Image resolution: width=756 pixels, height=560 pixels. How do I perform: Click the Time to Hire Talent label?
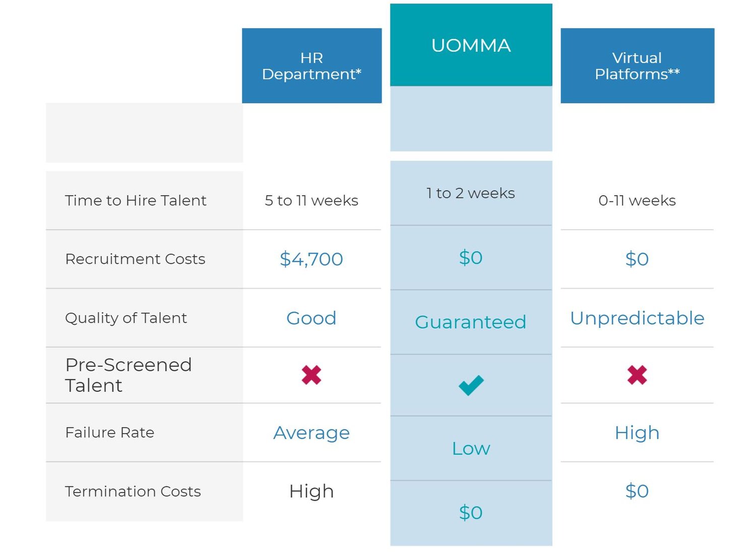click(136, 200)
